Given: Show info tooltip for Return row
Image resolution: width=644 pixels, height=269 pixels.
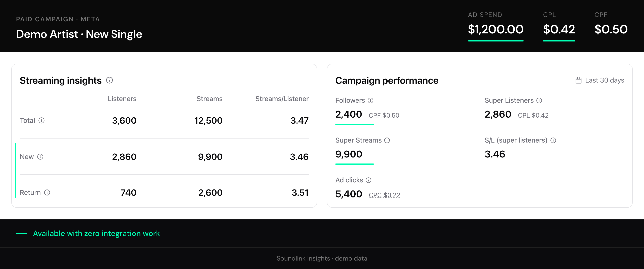Looking at the screenshot, I should (x=47, y=193).
